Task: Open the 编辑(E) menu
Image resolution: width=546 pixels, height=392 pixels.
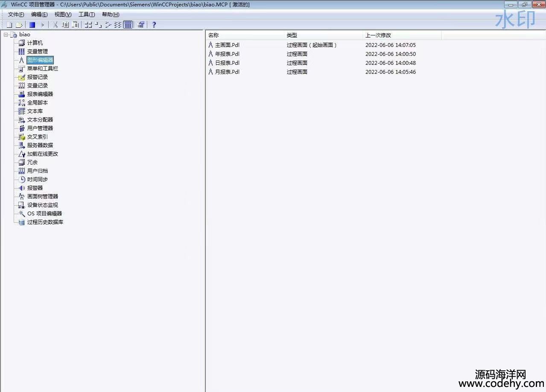Action: tap(39, 15)
